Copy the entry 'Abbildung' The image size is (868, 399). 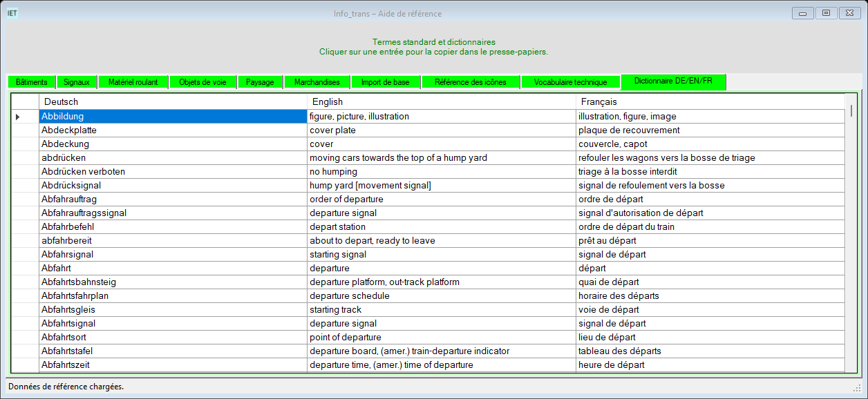point(173,117)
